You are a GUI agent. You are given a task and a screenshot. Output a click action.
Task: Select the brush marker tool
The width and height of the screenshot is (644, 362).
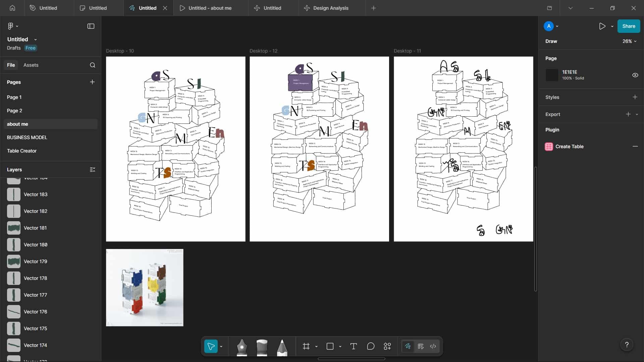pyautogui.click(x=262, y=347)
